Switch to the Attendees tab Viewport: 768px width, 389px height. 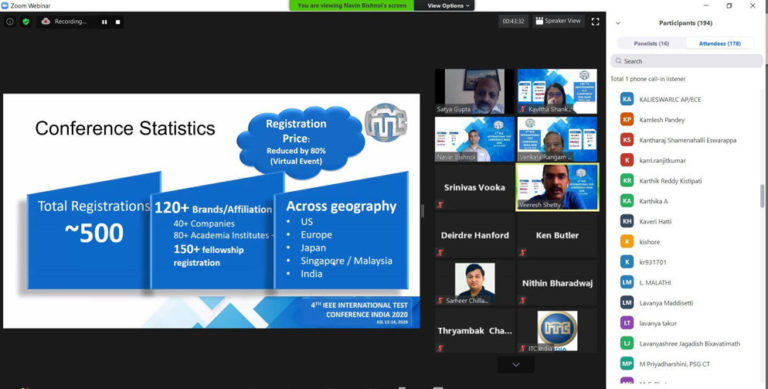[x=720, y=43]
